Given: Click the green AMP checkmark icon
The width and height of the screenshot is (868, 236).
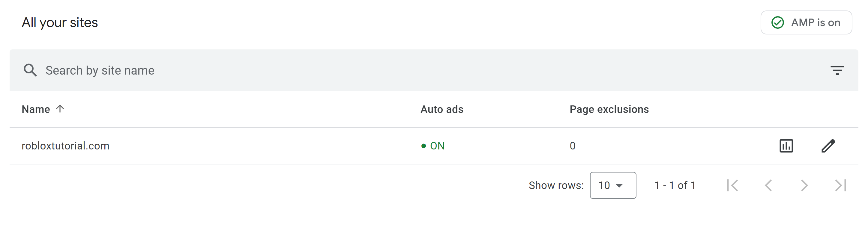Looking at the screenshot, I should (x=778, y=22).
